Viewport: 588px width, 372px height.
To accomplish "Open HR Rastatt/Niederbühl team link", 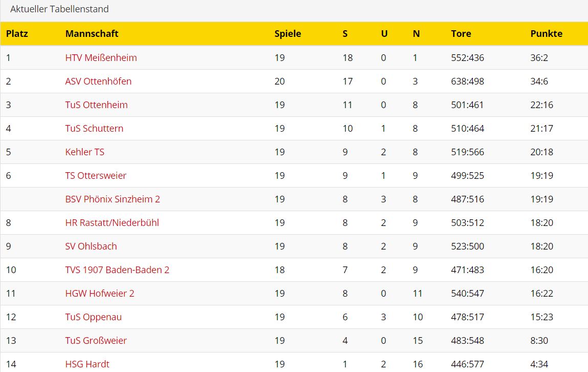I will (x=112, y=223).
